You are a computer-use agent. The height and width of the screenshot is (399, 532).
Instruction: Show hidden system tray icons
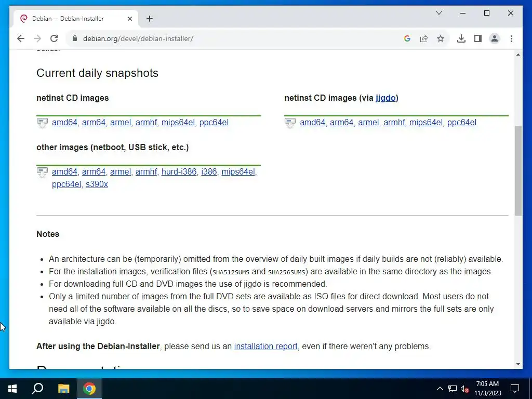[x=440, y=389]
